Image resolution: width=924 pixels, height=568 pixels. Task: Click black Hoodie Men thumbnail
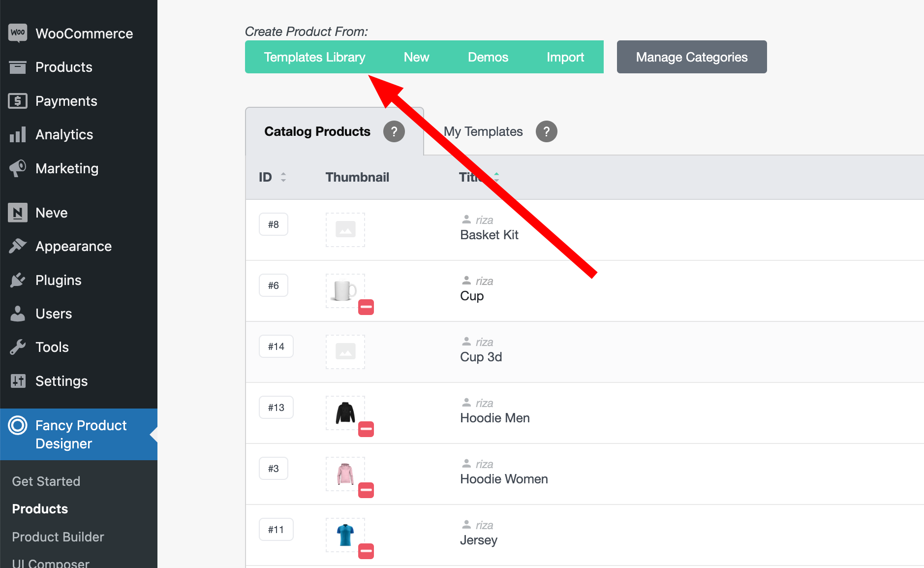click(345, 412)
